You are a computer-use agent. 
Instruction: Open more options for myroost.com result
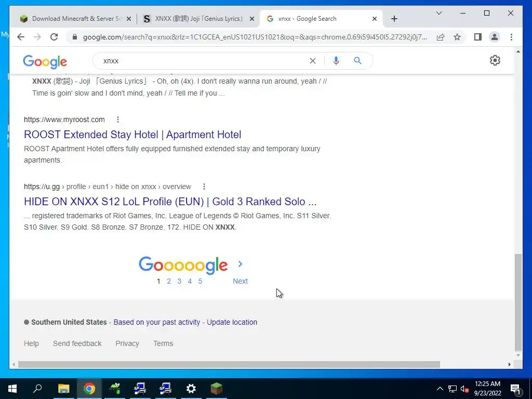coord(118,119)
